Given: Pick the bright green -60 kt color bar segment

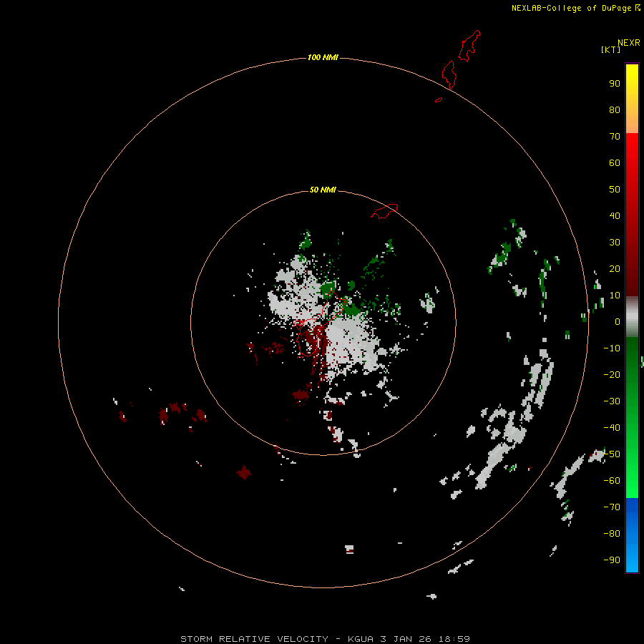Looking at the screenshot, I should (x=632, y=482).
